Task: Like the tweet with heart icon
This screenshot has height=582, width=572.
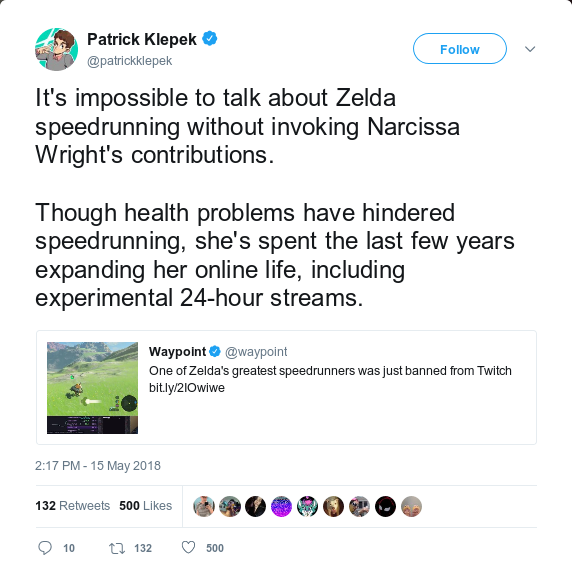Action: pos(188,547)
